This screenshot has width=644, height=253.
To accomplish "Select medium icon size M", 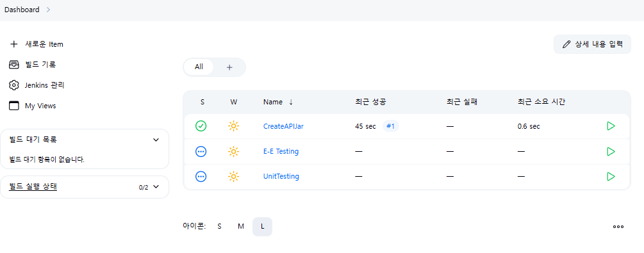I will pyautogui.click(x=241, y=226).
